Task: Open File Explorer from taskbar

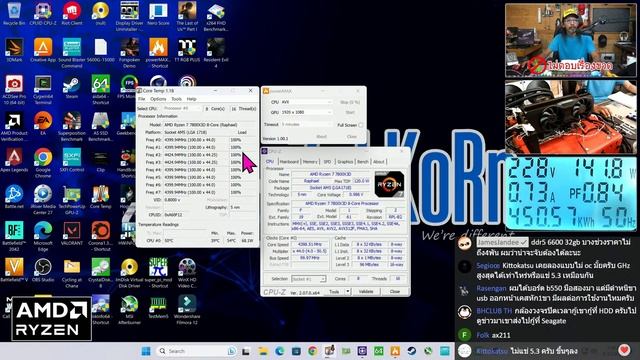Action: (263, 351)
